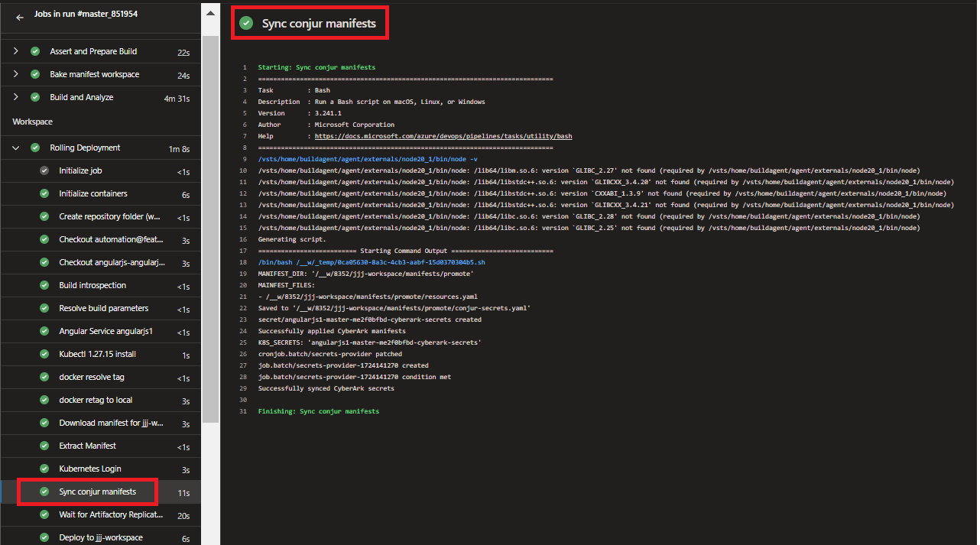Open the Initialize containers step log
Image resolution: width=980 pixels, height=545 pixels.
point(93,193)
